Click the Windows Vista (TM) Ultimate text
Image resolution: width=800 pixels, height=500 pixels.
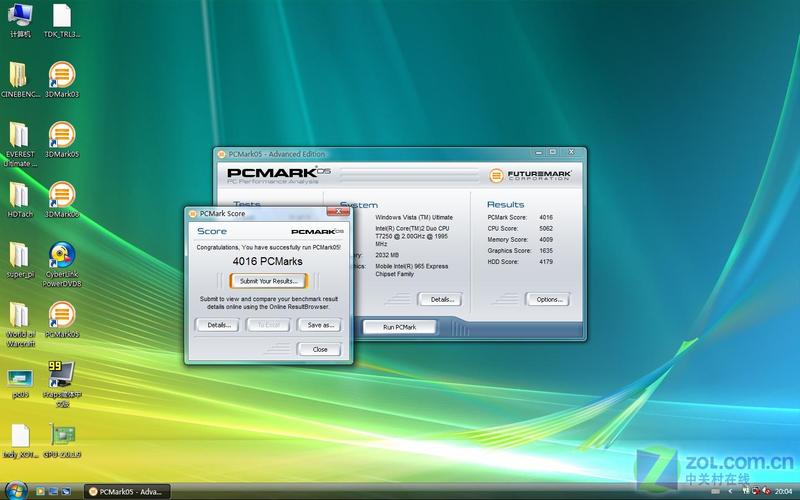click(414, 217)
